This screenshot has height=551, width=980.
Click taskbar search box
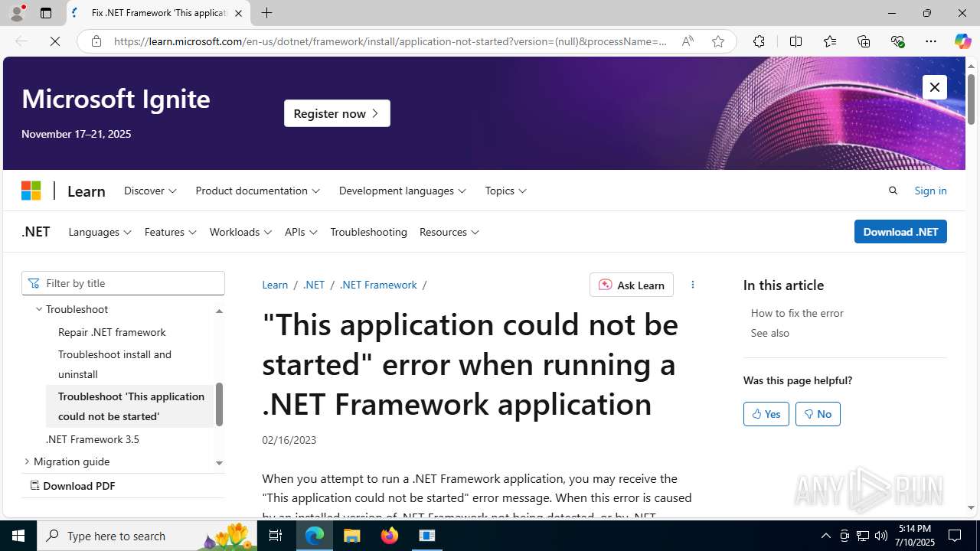[x=149, y=536]
